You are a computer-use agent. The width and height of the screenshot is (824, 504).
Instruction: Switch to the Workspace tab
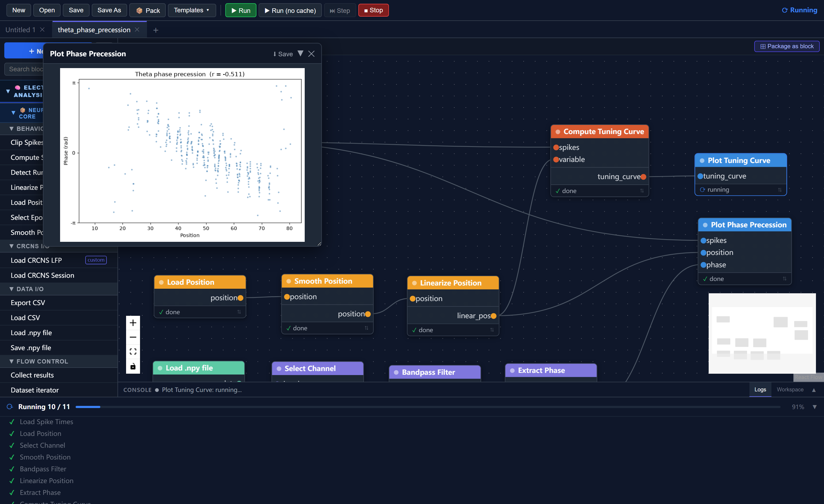(790, 389)
